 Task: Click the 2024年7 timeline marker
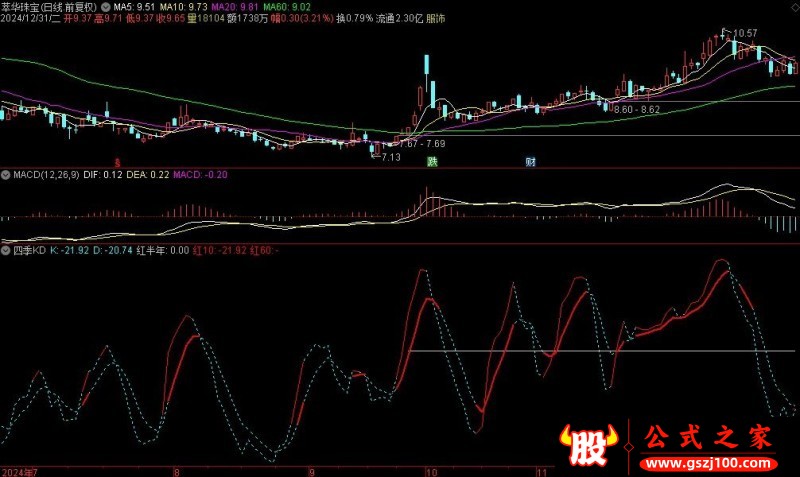click(x=19, y=472)
